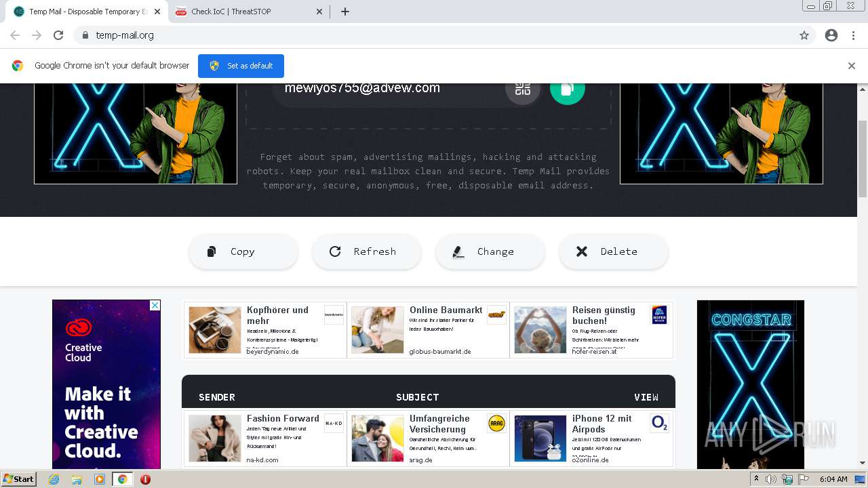Click the SUBJECT column header
This screenshot has width=868, height=488.
pyautogui.click(x=418, y=397)
